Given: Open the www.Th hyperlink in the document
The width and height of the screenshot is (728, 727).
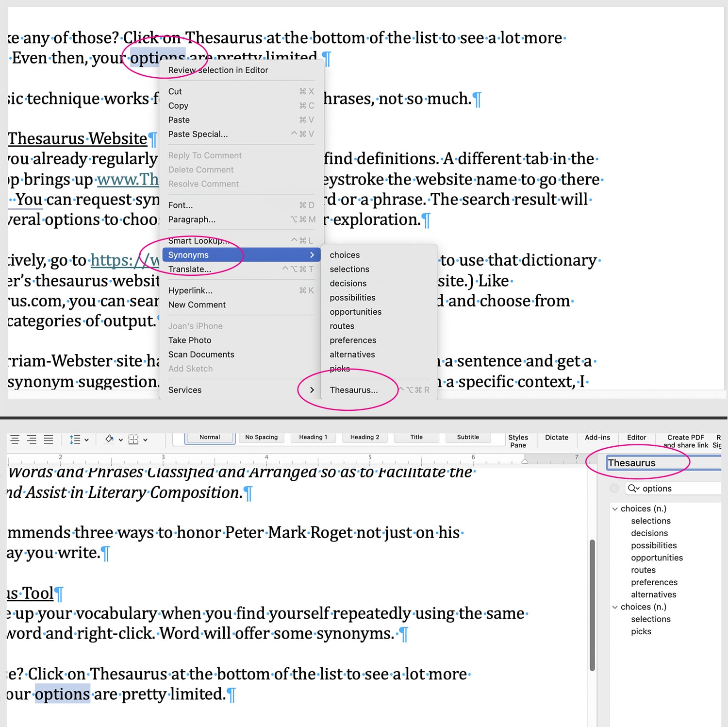Looking at the screenshot, I should pos(127,179).
